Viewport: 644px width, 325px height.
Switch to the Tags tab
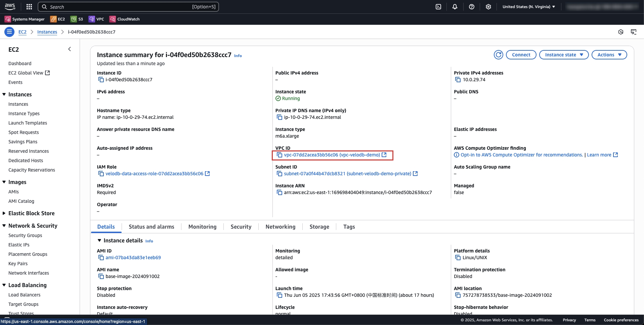click(349, 227)
